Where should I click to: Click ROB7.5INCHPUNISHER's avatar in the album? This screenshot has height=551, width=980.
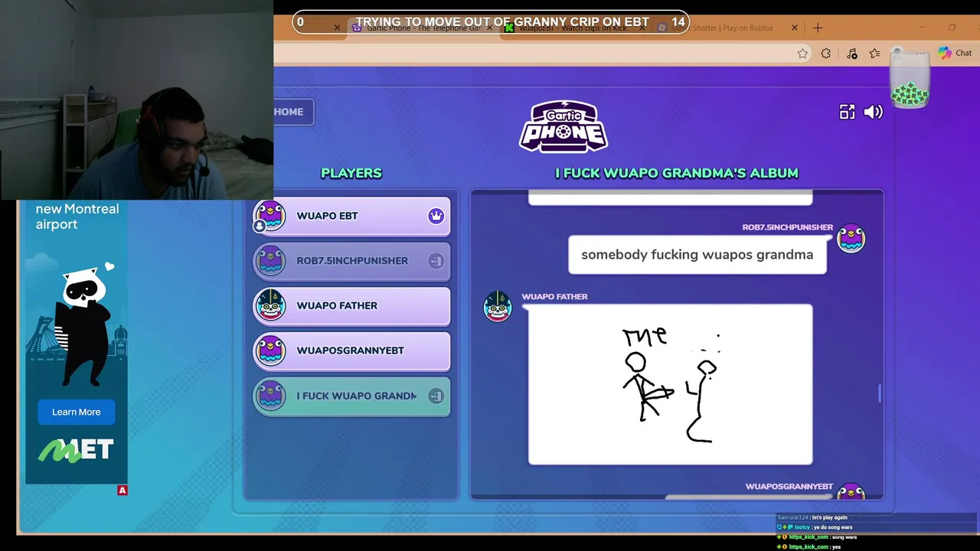tap(851, 238)
